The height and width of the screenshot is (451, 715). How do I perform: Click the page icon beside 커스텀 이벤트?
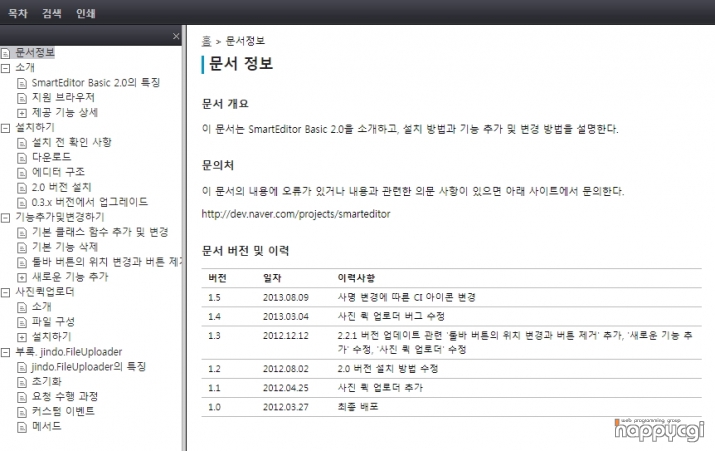[x=22, y=413]
